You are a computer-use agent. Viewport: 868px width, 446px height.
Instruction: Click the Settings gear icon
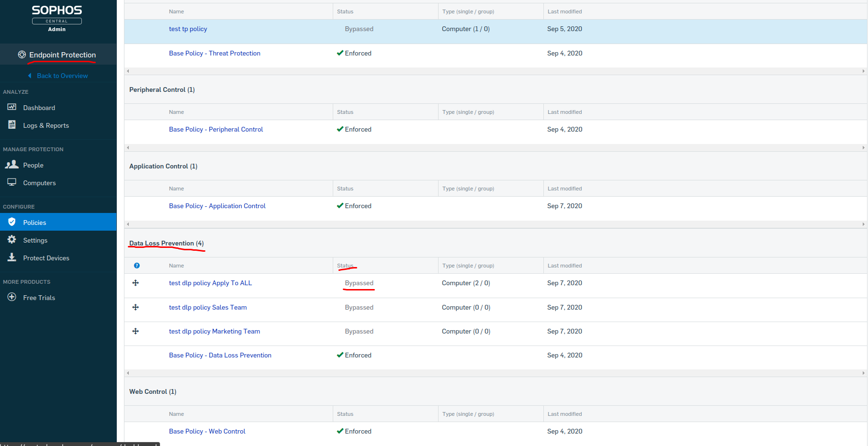[x=12, y=240]
